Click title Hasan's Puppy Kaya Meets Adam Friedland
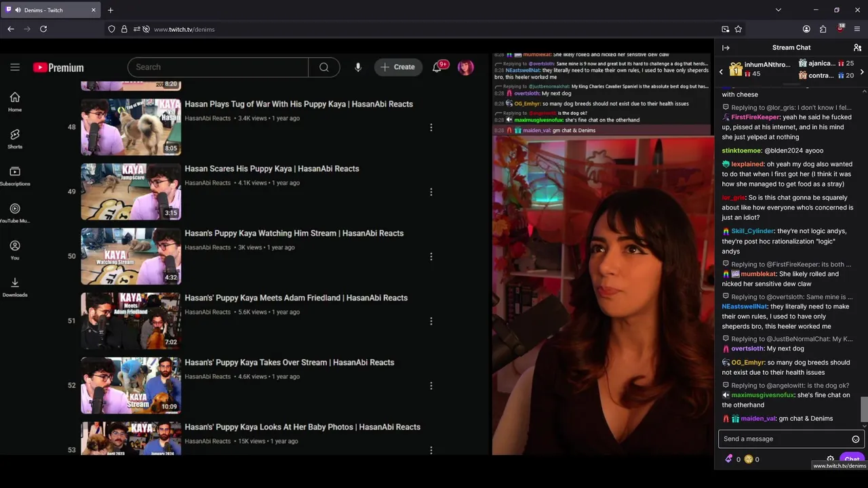The width and height of the screenshot is (868, 488). tap(296, 298)
